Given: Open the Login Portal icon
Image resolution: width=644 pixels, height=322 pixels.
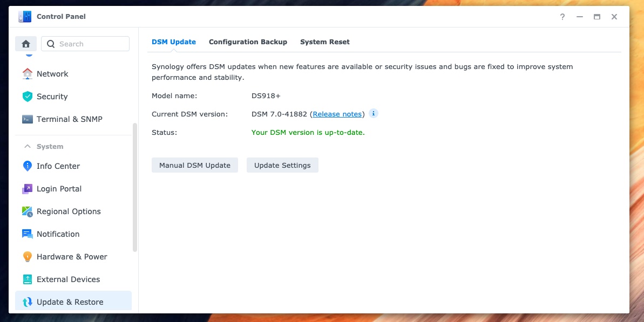Looking at the screenshot, I should point(27,189).
